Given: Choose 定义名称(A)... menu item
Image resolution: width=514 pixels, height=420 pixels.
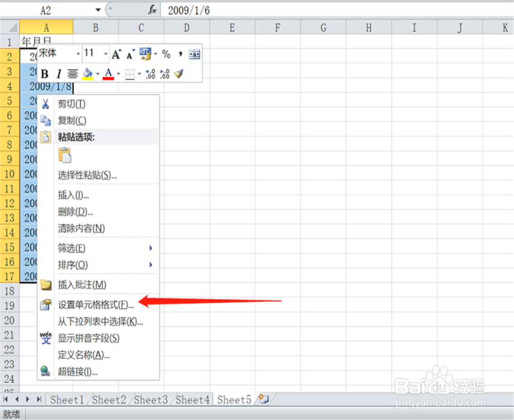Looking at the screenshot, I should coord(98,355).
